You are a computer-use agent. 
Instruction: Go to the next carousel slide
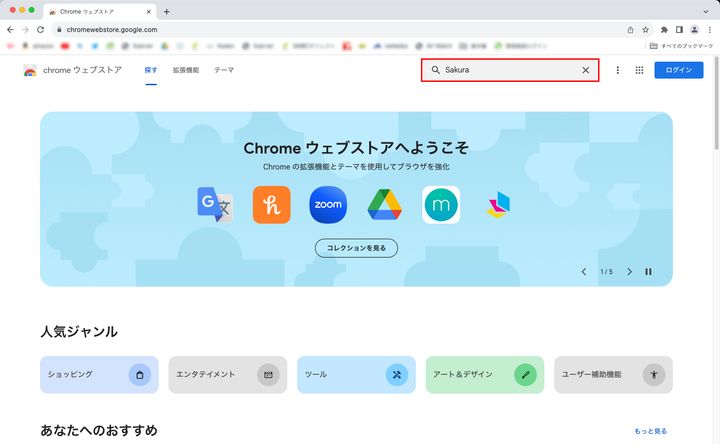[629, 272]
